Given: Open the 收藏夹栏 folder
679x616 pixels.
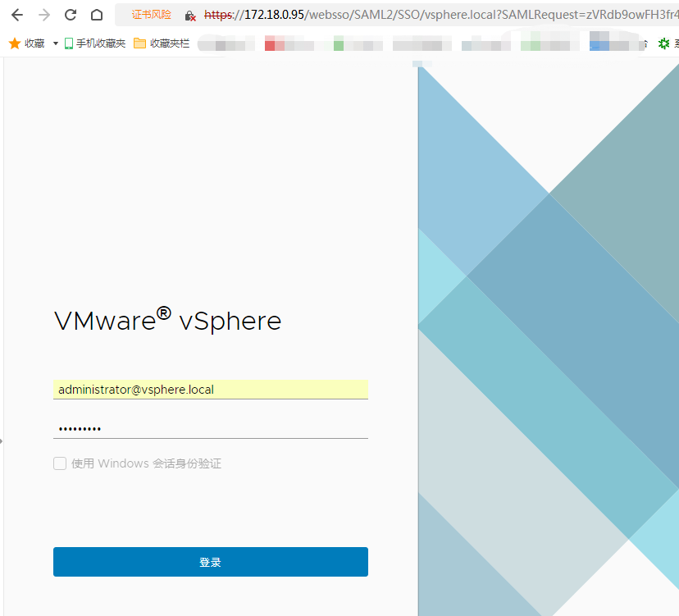Looking at the screenshot, I should 162,43.
